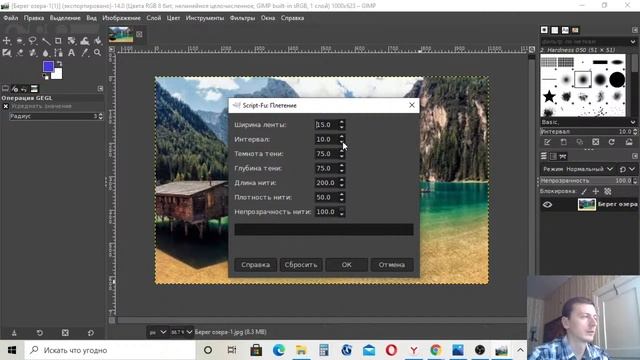Lock alpha channel in layers panel
The width and height of the screenshot is (640, 360).
(608, 191)
